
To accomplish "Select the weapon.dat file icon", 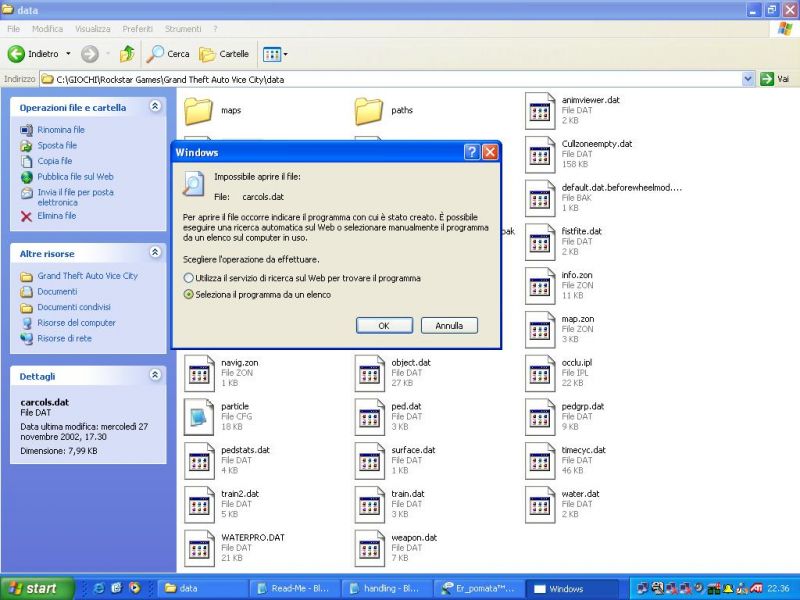I will tap(369, 547).
